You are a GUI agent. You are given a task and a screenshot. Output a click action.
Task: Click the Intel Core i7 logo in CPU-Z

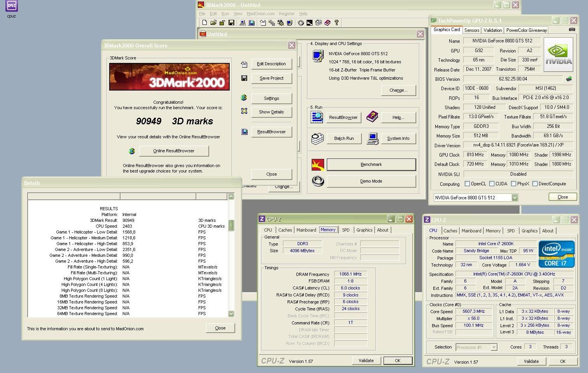[556, 254]
